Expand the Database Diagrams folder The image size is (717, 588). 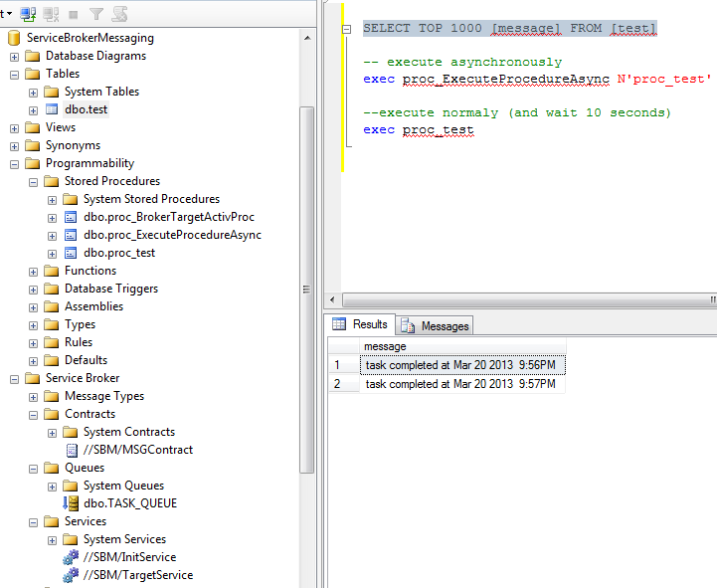[14, 56]
